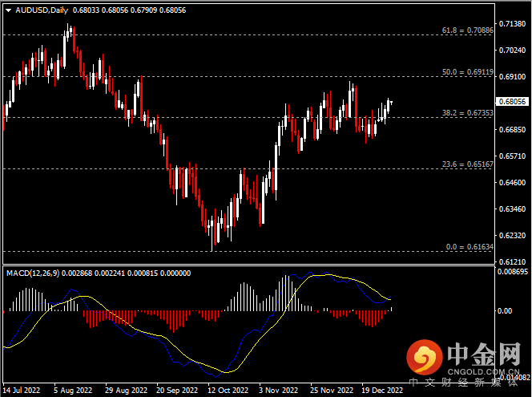
Task: Click the 3 Nov 2022 date marker
Action: click(280, 391)
